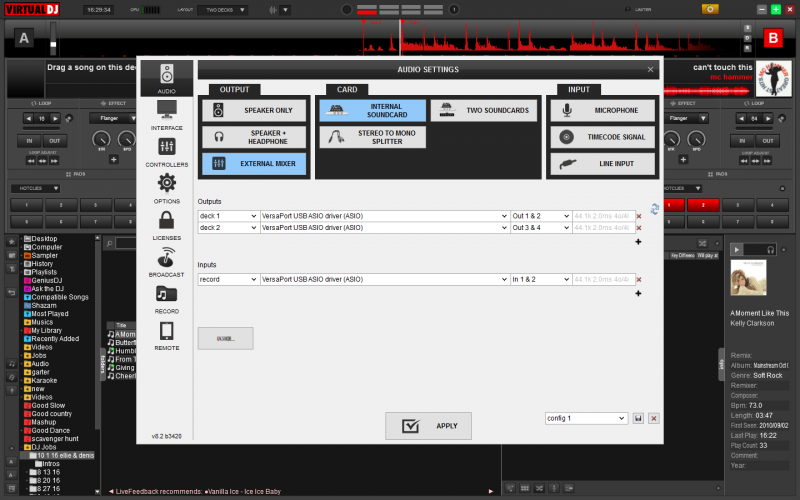Open the record input source dropdown
The width and height of the screenshot is (800, 500).
(228, 280)
